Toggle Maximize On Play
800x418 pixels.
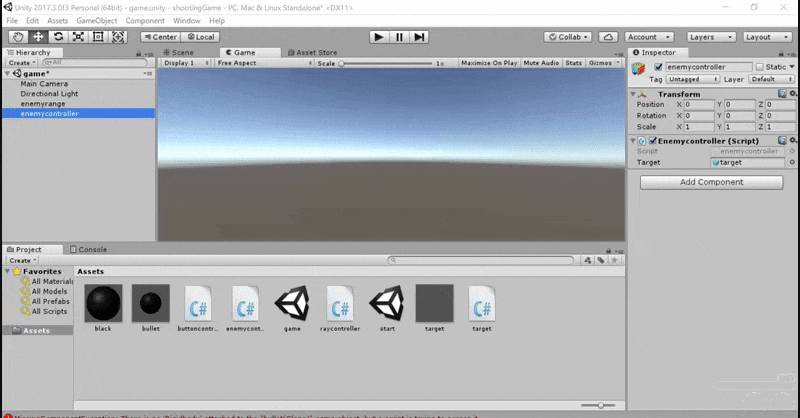(x=489, y=63)
